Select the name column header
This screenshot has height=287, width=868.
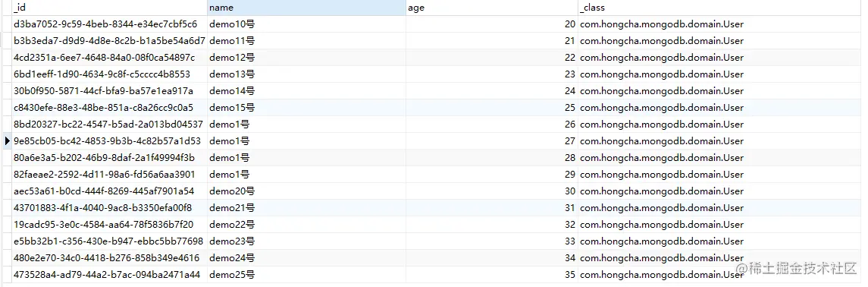pos(306,8)
